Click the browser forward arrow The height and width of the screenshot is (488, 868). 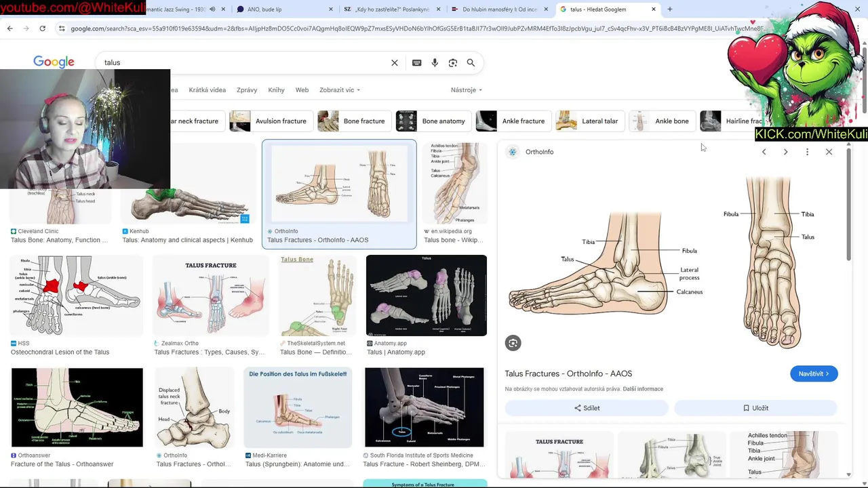[x=26, y=28]
